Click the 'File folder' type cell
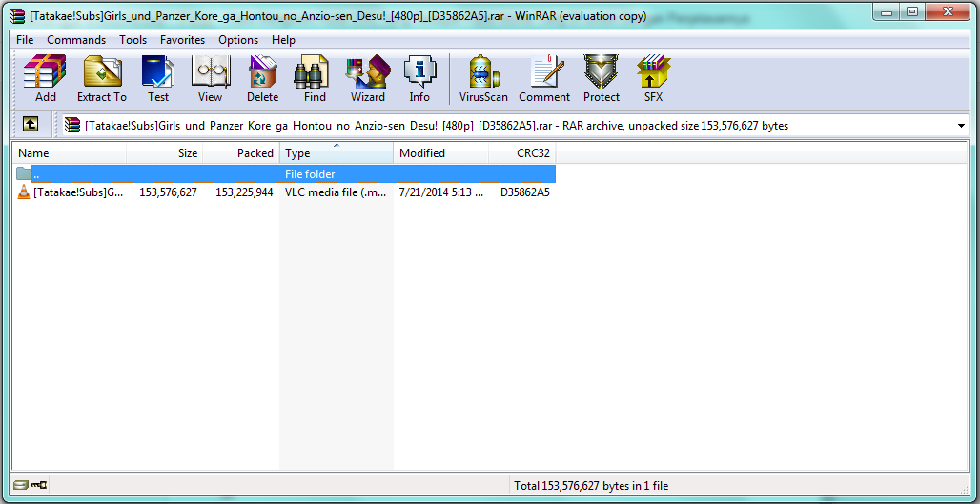 [x=310, y=174]
